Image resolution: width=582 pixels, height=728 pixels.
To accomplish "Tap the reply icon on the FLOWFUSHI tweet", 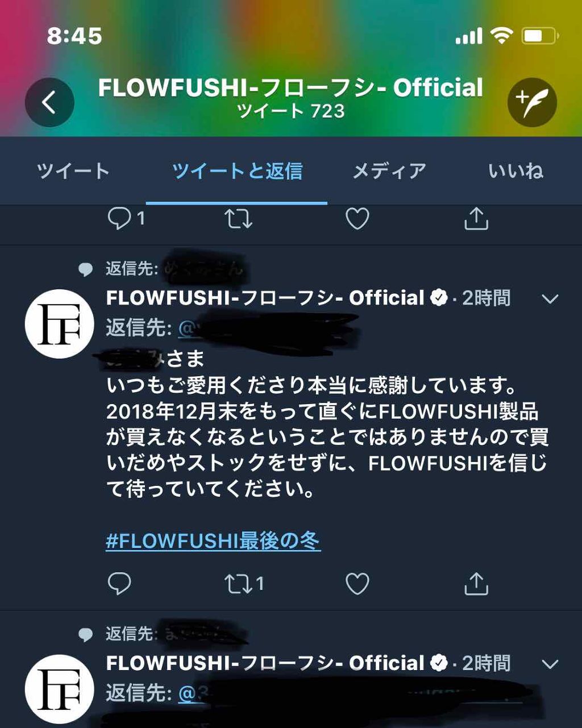I will pos(119,583).
